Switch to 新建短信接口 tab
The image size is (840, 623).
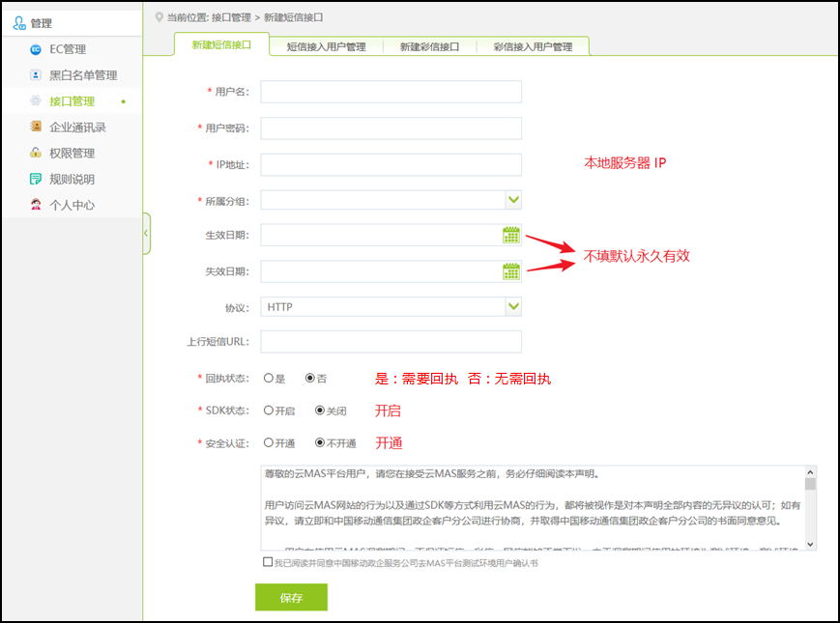pos(221,45)
